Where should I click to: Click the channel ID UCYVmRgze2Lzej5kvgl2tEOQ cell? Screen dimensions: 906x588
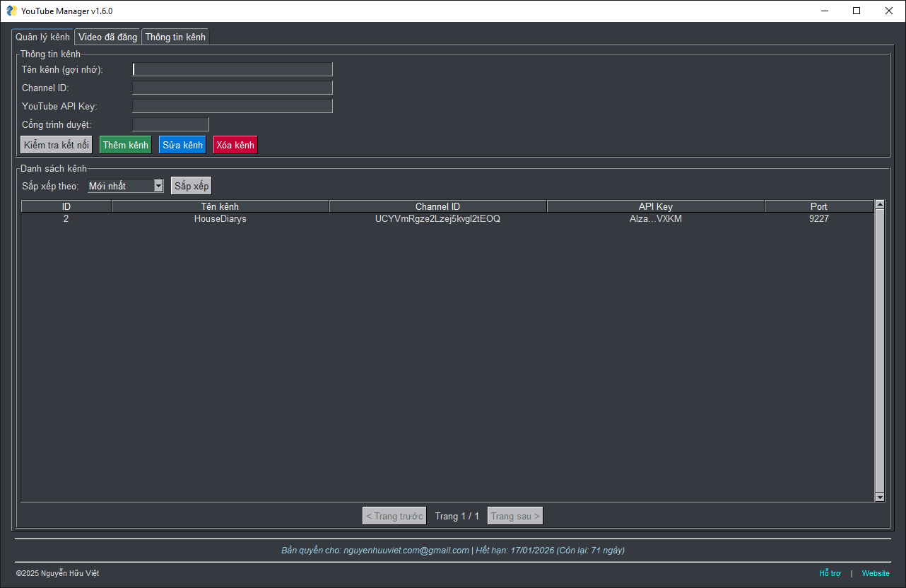click(x=438, y=219)
